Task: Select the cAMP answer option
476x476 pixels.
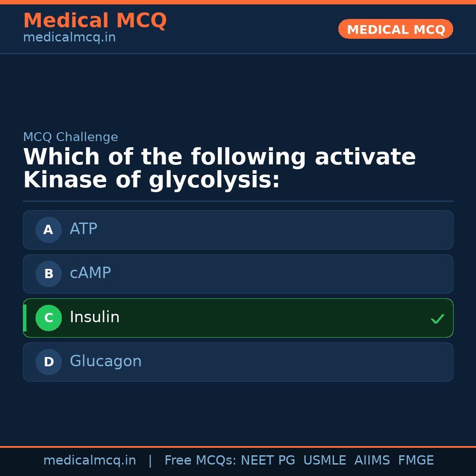Action: coord(238,274)
